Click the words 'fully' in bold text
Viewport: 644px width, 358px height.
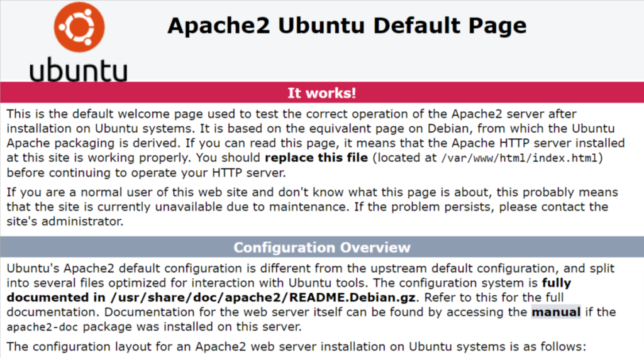556,283
